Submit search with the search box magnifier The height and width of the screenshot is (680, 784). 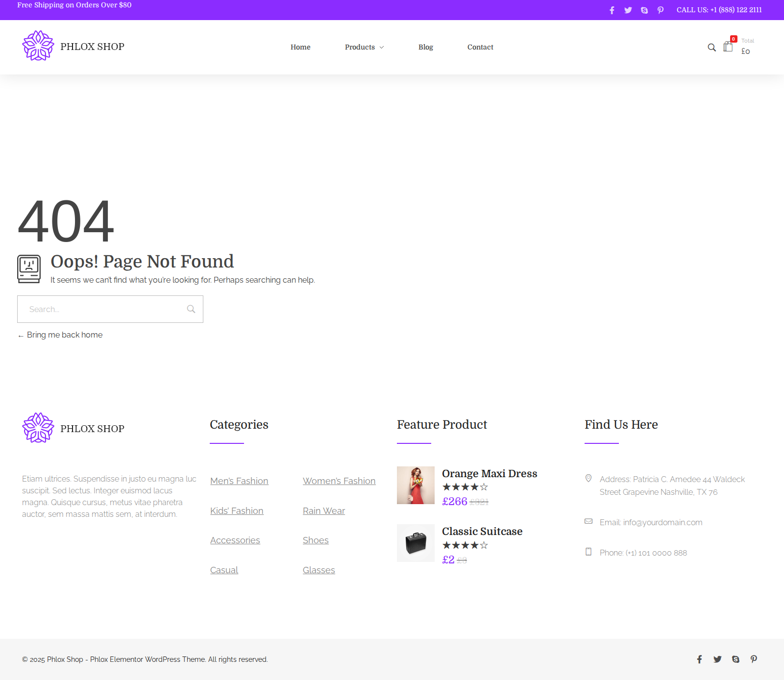click(191, 309)
